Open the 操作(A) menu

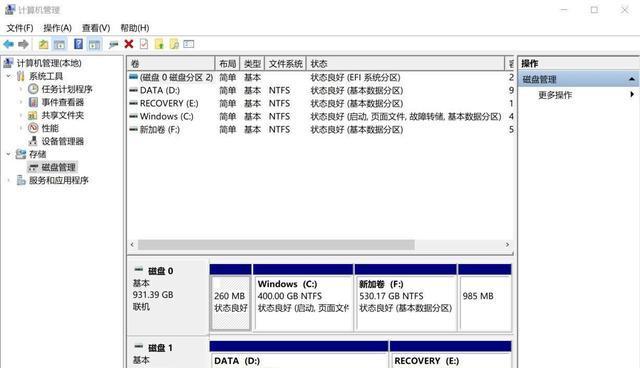tap(58, 28)
